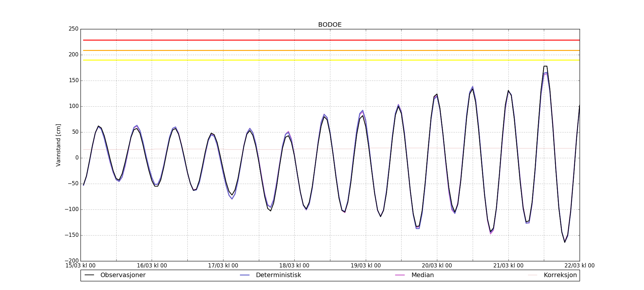Click the Vannstand [cm] y-axis label

click(58, 145)
